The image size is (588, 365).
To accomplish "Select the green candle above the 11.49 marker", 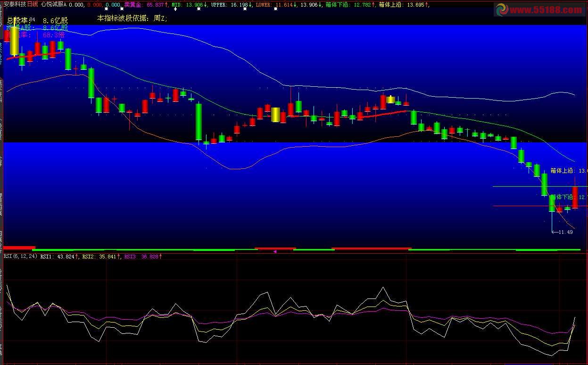I will pyautogui.click(x=552, y=204).
